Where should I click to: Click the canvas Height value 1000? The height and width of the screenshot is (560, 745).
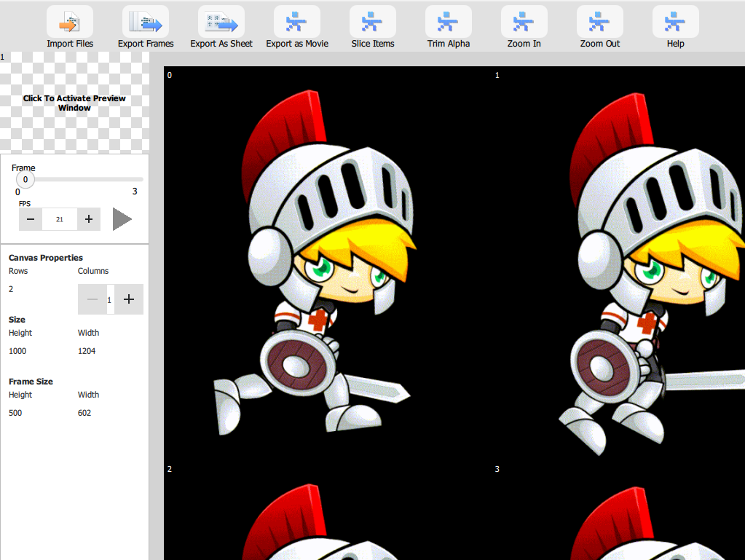point(17,351)
